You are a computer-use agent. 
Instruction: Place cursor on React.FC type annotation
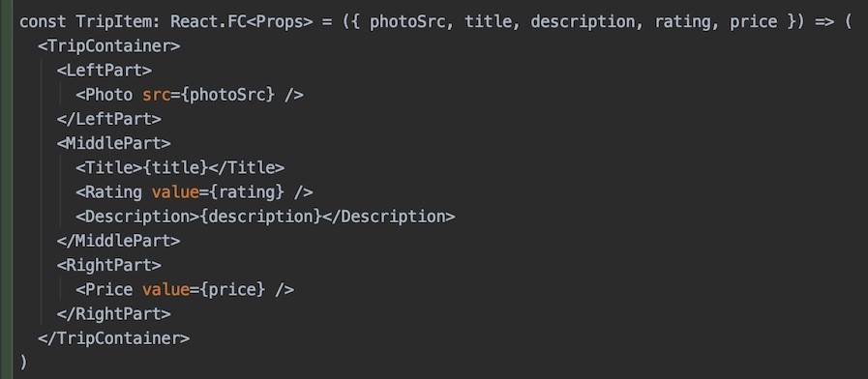pyautogui.click(x=208, y=22)
